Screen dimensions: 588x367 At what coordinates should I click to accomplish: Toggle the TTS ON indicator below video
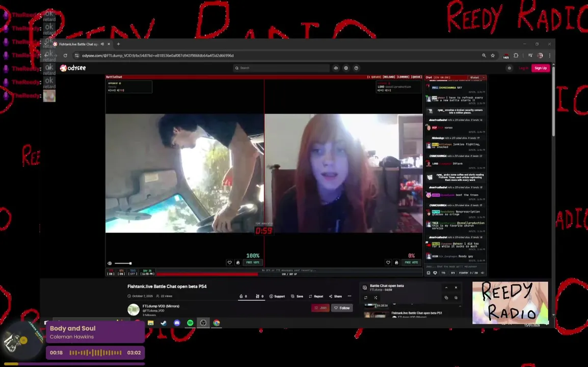pyautogui.click(x=111, y=272)
